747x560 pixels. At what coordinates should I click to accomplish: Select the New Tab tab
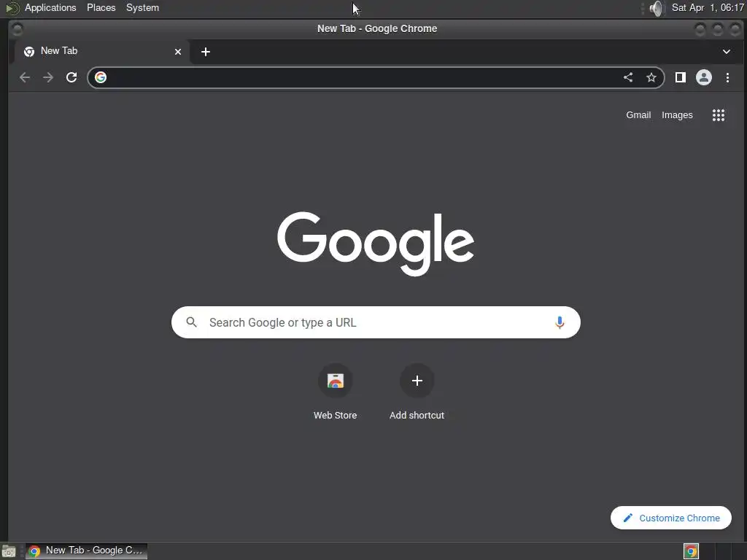[x=102, y=52]
